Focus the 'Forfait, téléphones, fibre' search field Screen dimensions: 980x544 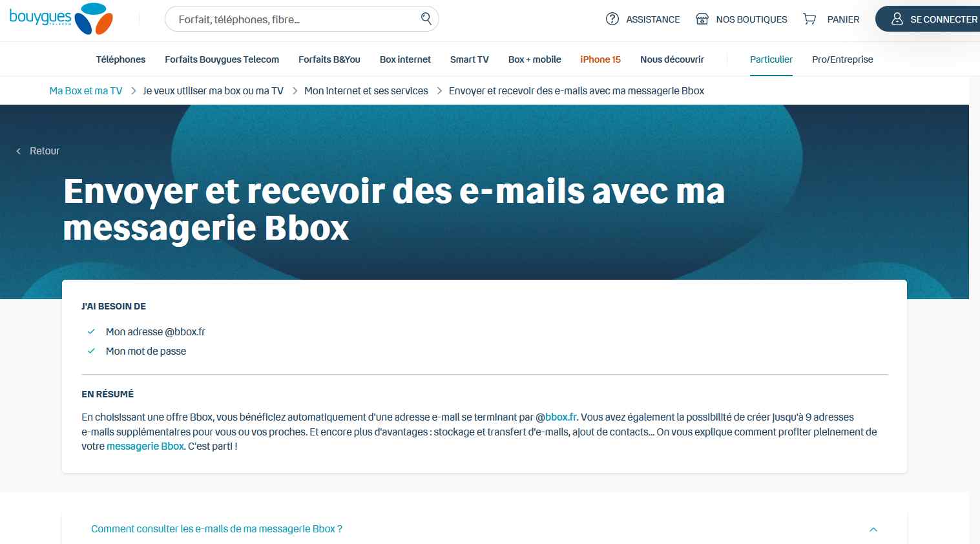point(302,19)
